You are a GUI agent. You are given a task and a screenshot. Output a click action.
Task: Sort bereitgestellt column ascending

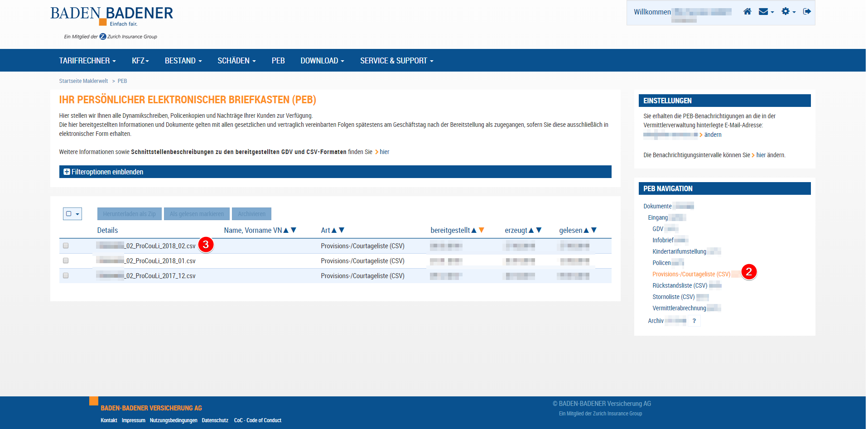click(474, 230)
